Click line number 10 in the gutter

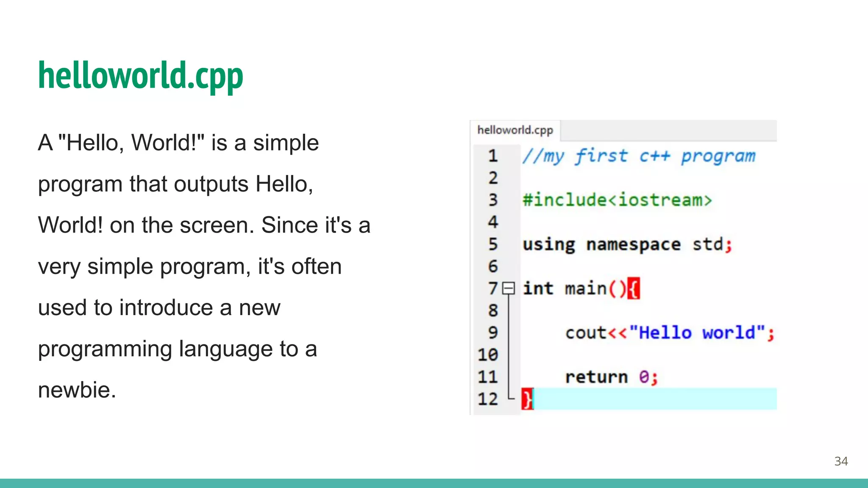click(x=487, y=355)
